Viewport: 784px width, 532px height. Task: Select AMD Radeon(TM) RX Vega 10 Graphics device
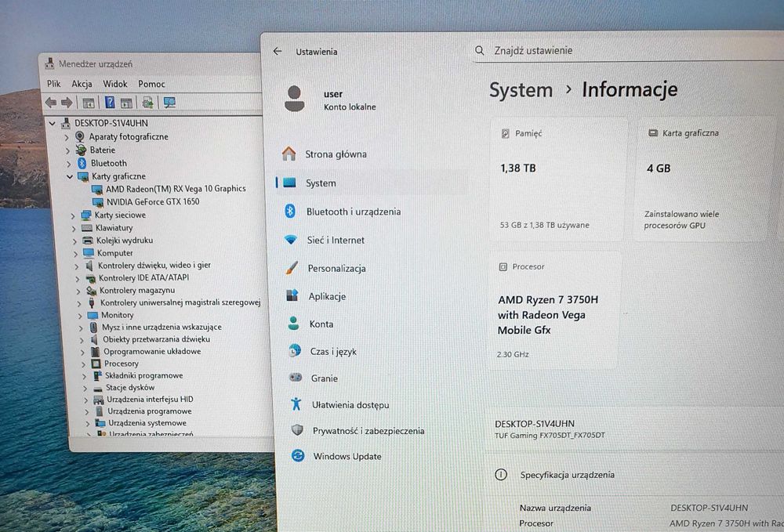pyautogui.click(x=176, y=188)
